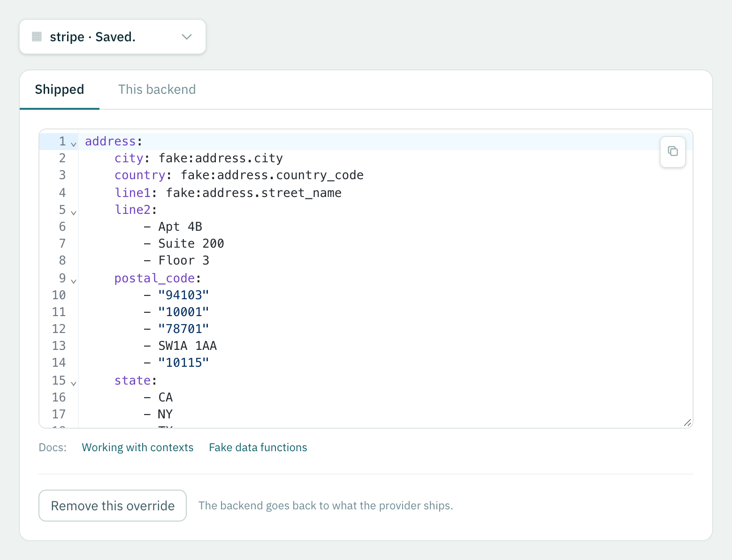732x560 pixels.
Task: Click the postal_code: key in editor
Action: (x=158, y=278)
